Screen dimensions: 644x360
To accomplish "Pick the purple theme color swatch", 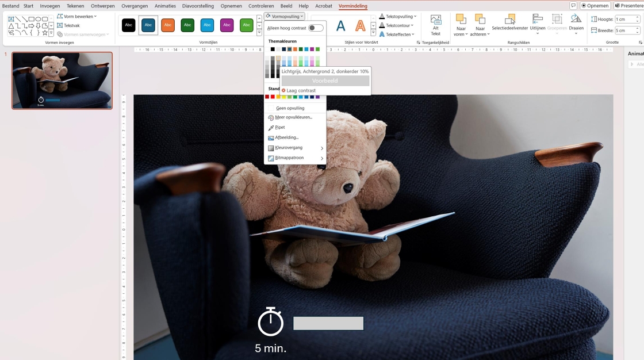I will click(312, 49).
